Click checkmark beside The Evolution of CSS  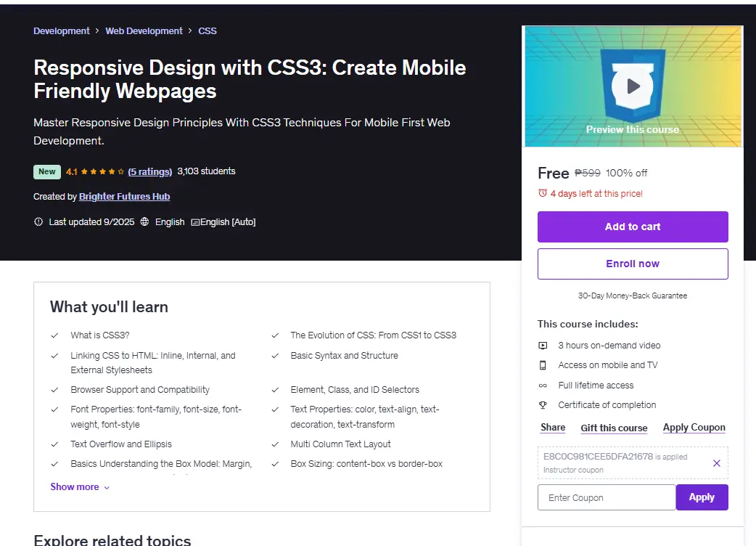[x=275, y=335]
